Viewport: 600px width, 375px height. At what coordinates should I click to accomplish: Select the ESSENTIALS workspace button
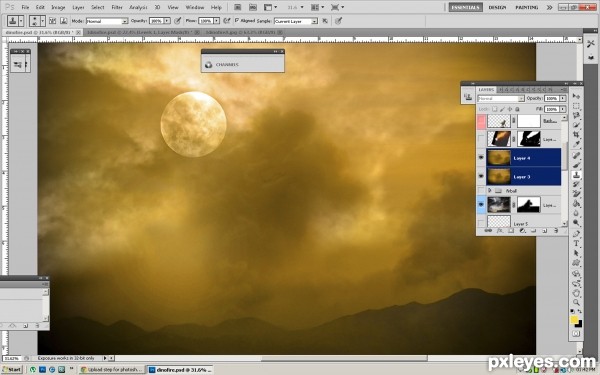click(465, 7)
